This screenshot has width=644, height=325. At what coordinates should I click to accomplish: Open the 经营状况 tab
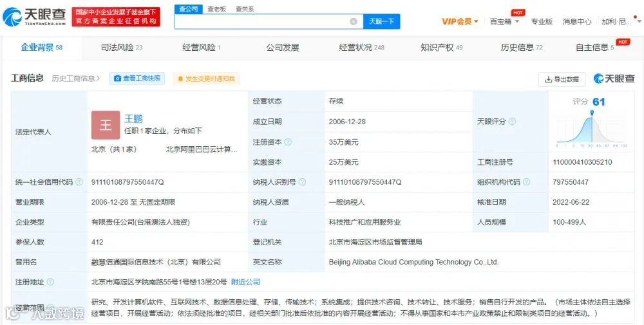362,48
